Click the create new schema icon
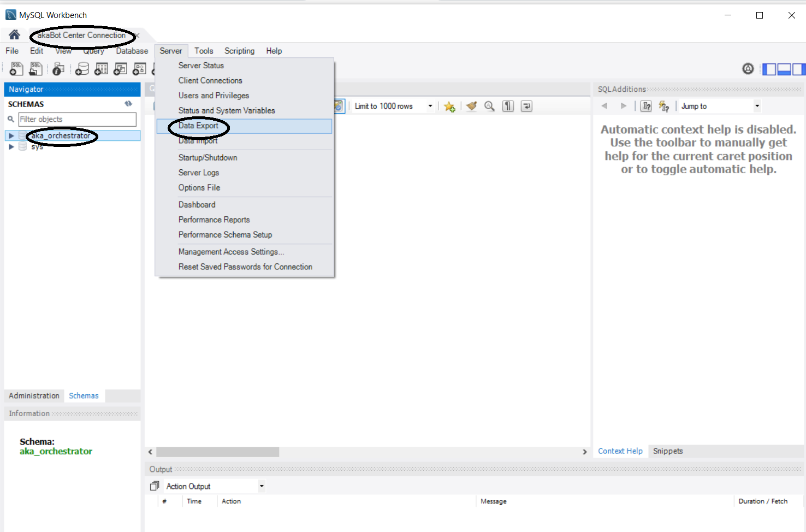The height and width of the screenshot is (532, 806). [x=82, y=69]
